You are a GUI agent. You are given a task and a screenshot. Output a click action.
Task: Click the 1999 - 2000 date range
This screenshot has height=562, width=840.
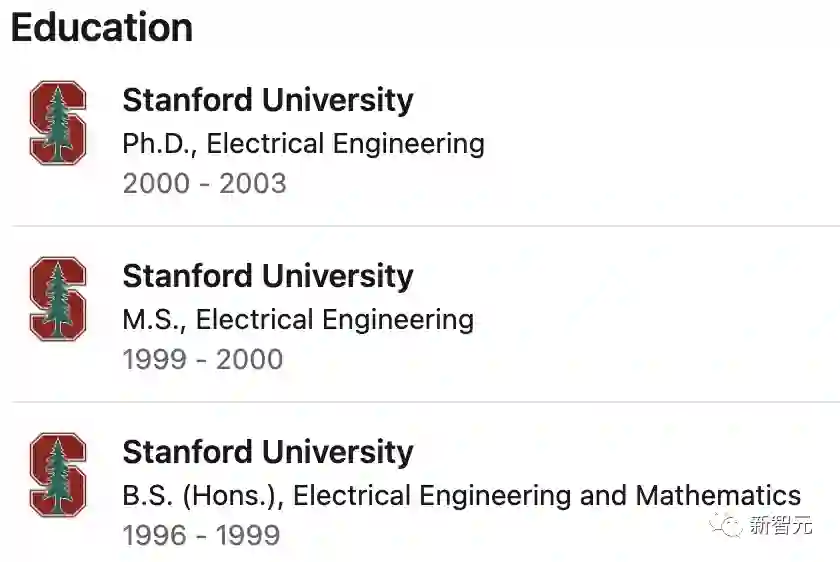point(202,360)
